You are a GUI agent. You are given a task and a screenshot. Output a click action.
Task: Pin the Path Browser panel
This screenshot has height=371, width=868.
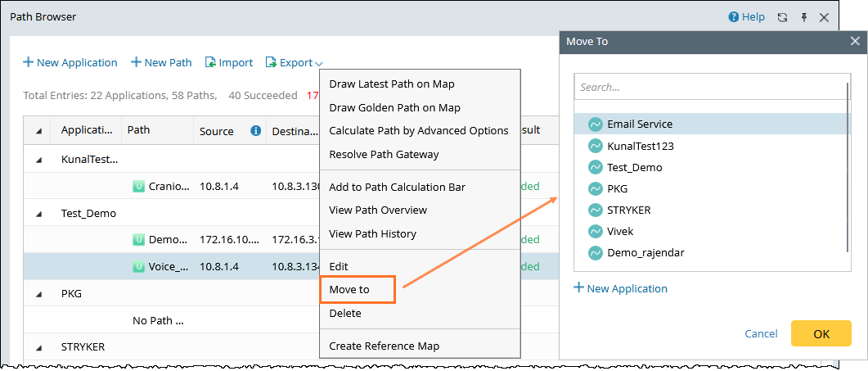[803, 17]
